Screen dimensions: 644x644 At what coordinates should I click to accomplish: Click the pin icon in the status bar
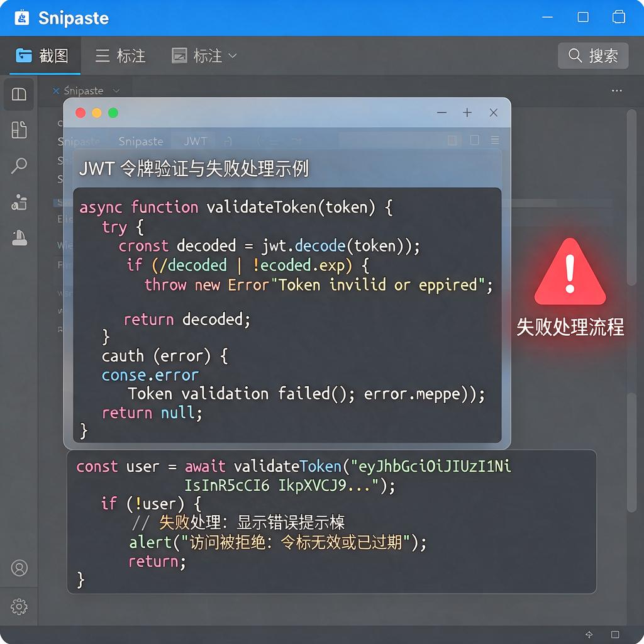(x=589, y=635)
